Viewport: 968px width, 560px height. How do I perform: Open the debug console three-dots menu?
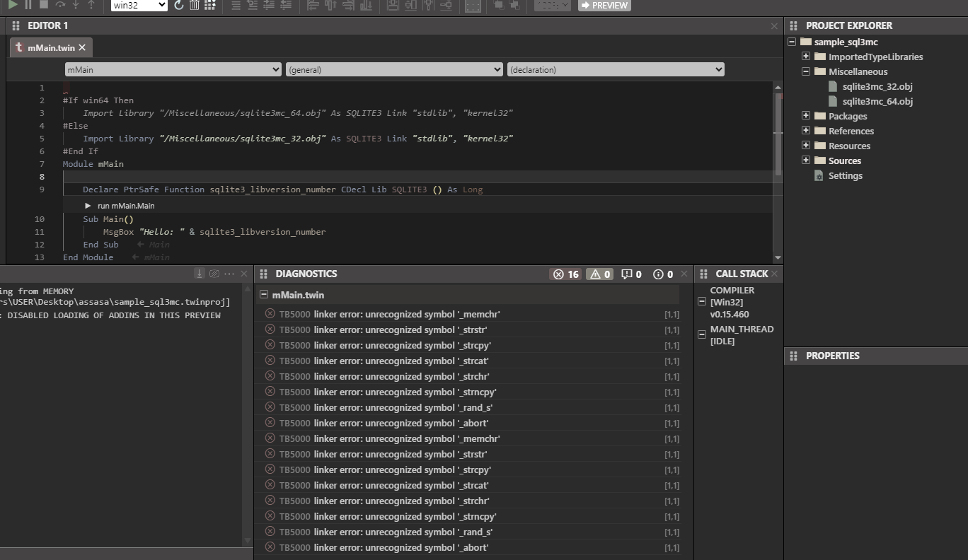[229, 274]
